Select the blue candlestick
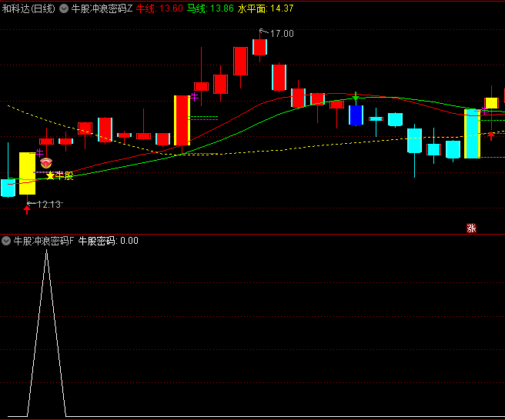 356,115
